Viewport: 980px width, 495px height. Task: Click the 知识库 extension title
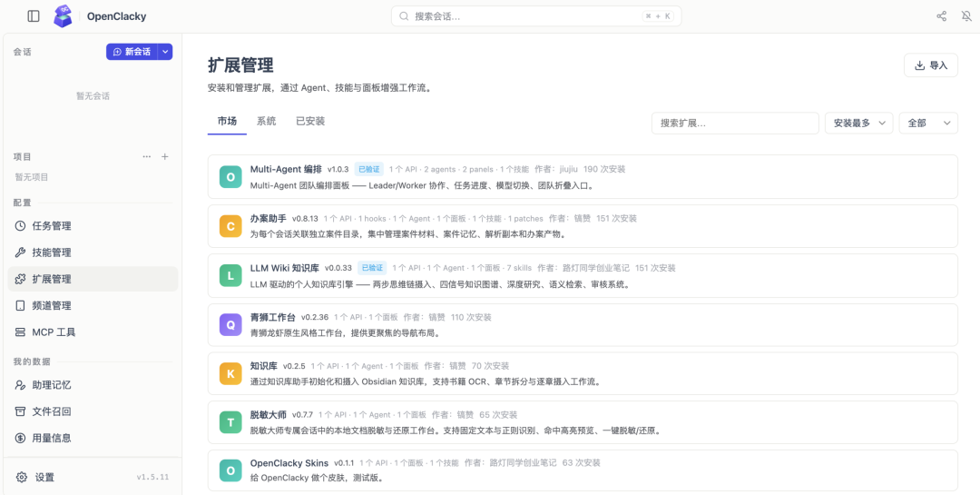(x=264, y=365)
